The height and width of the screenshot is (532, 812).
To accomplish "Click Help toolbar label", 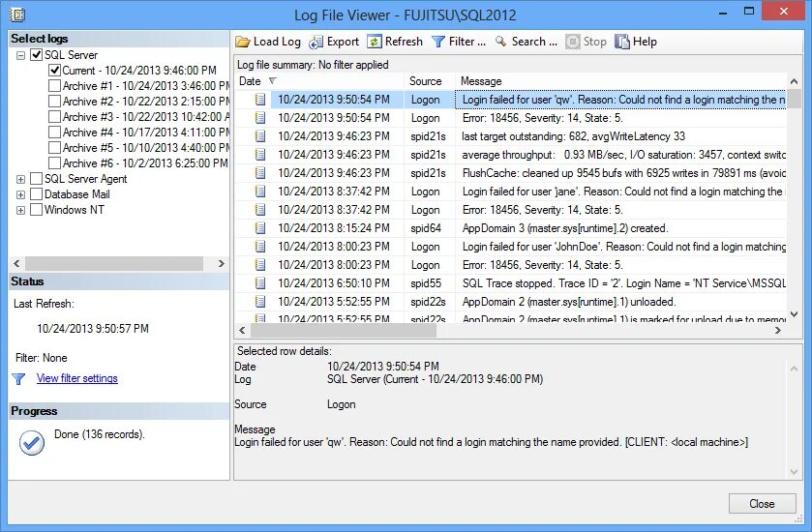I will (645, 42).
